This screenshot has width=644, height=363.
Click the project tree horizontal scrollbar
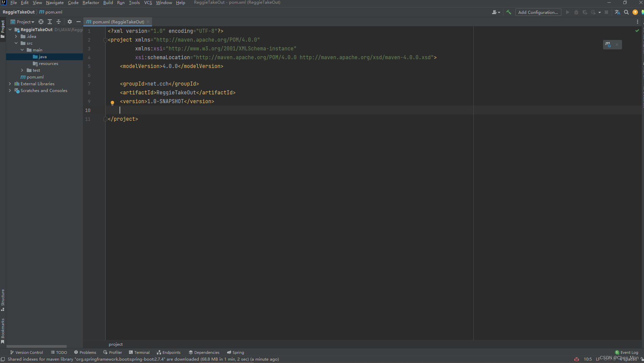(37, 346)
